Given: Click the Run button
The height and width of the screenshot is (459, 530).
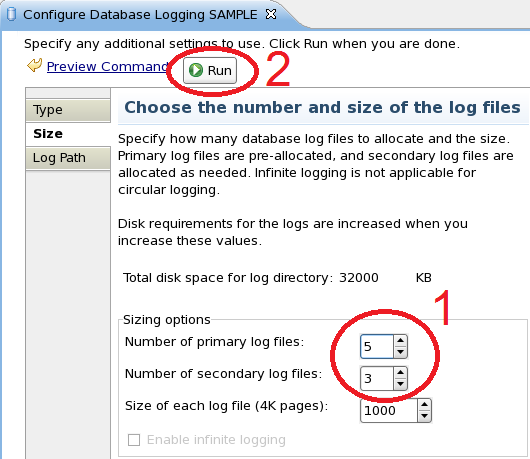Looking at the screenshot, I should [x=210, y=70].
